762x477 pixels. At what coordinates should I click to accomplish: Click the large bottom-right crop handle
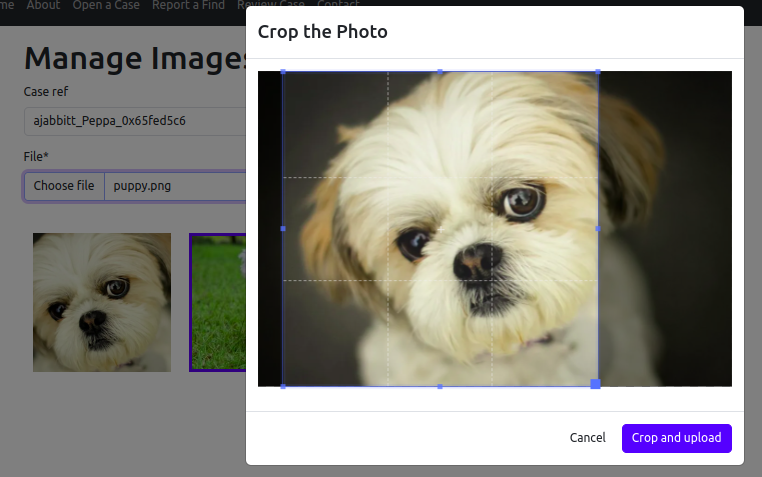tap(595, 384)
